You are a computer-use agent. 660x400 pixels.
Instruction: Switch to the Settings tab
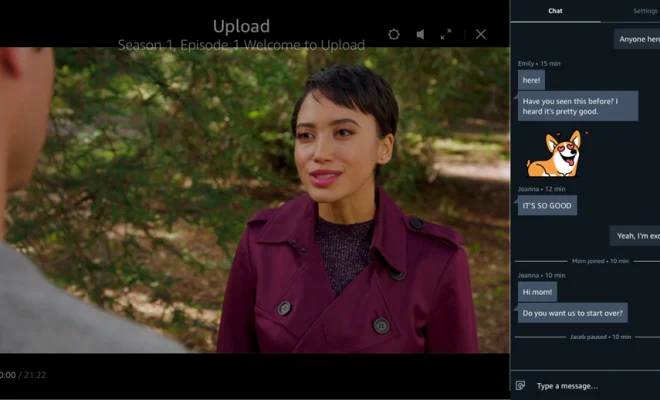[645, 11]
